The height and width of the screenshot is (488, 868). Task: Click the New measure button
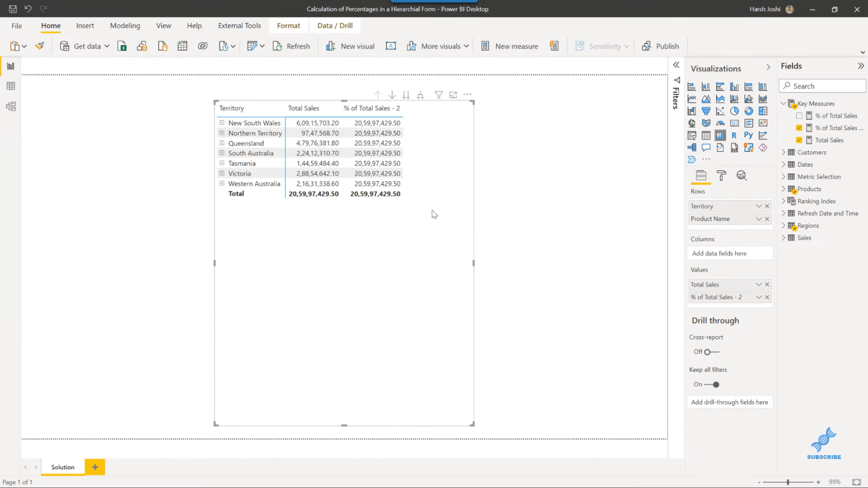pyautogui.click(x=510, y=46)
